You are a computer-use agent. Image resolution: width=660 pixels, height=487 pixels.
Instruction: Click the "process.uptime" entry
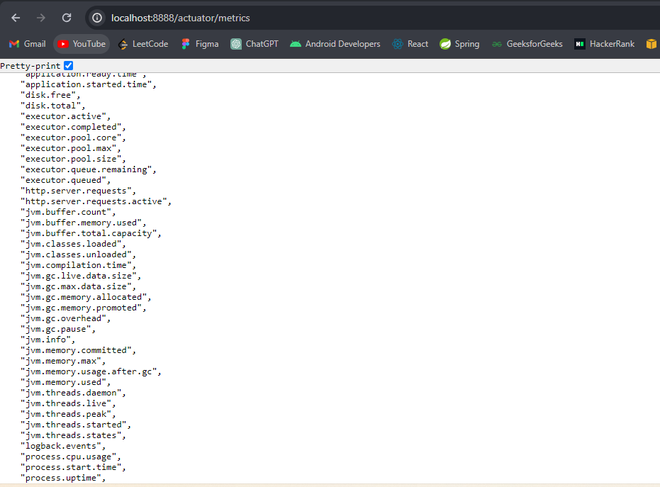pos(63,478)
